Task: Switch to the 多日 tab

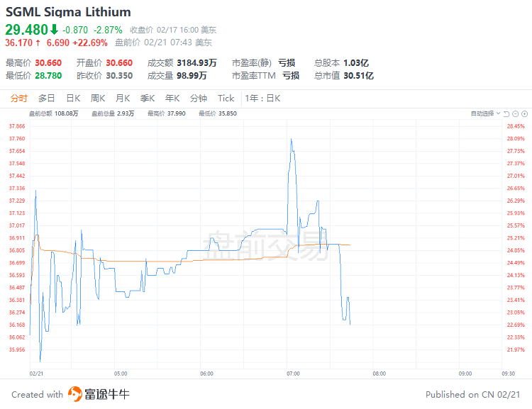Action: (46, 99)
